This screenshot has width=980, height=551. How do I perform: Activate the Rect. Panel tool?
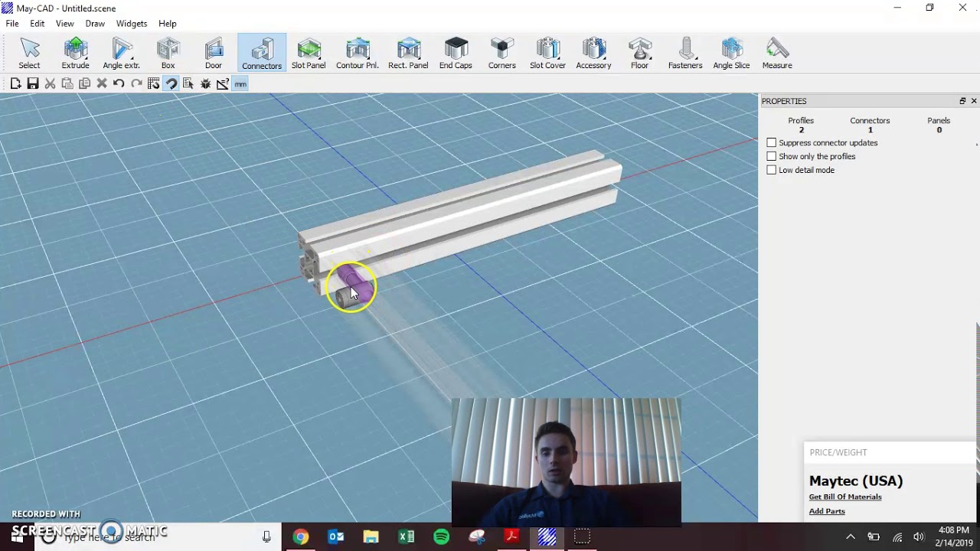[408, 53]
